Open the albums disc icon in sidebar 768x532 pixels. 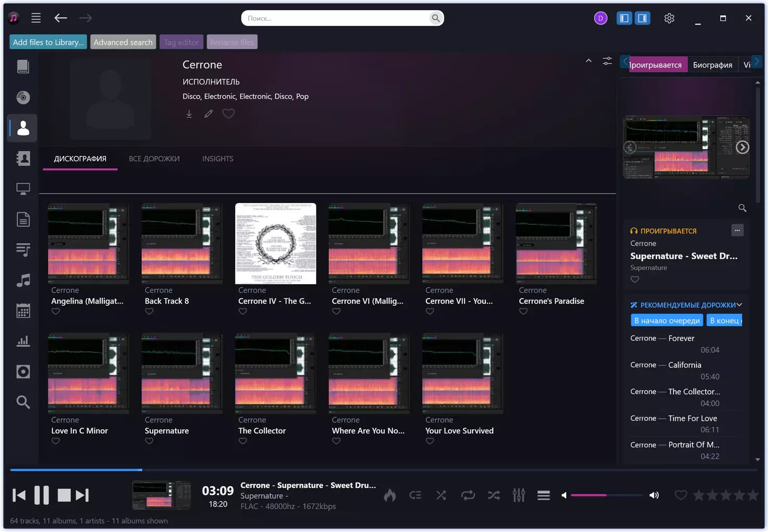click(x=23, y=98)
